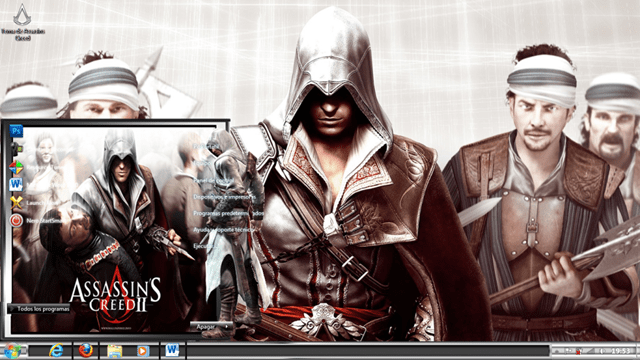This screenshot has width=640, height=360.
Task: Click the yellow X Launch icon
Action: pyautogui.click(x=16, y=202)
